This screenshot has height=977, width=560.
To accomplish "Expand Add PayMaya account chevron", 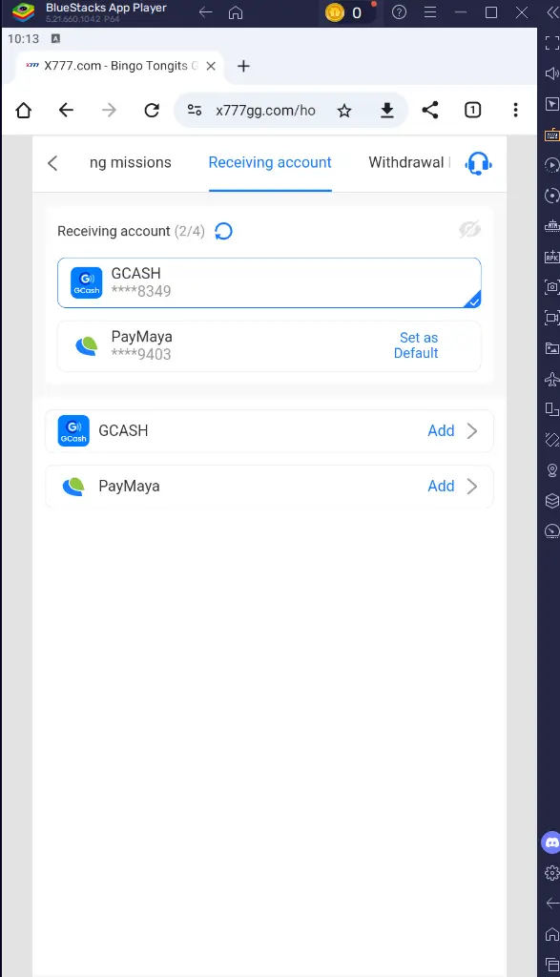I will click(x=472, y=486).
